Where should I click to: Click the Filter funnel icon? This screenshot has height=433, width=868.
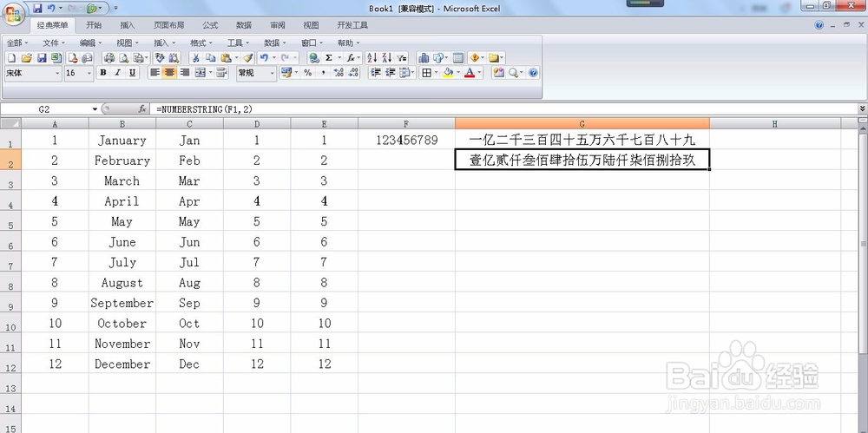click(x=402, y=57)
